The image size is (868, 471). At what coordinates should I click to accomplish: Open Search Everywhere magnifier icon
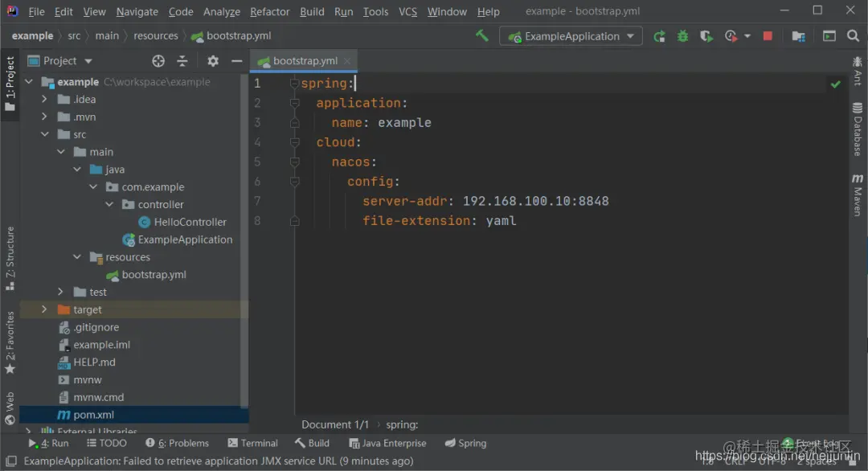pyautogui.click(x=853, y=36)
